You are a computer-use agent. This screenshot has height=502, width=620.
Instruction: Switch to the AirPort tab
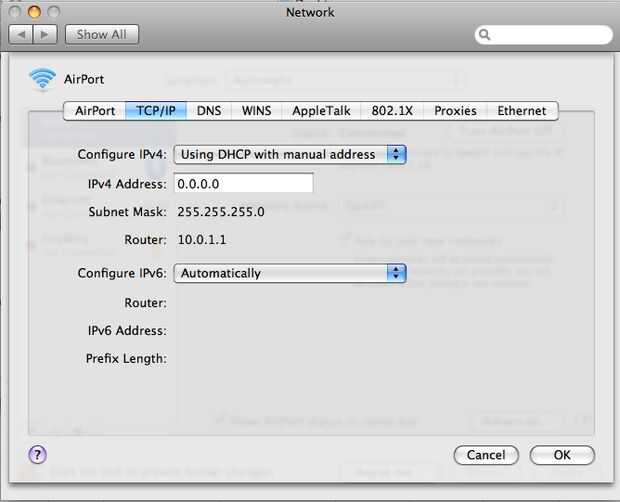point(95,111)
